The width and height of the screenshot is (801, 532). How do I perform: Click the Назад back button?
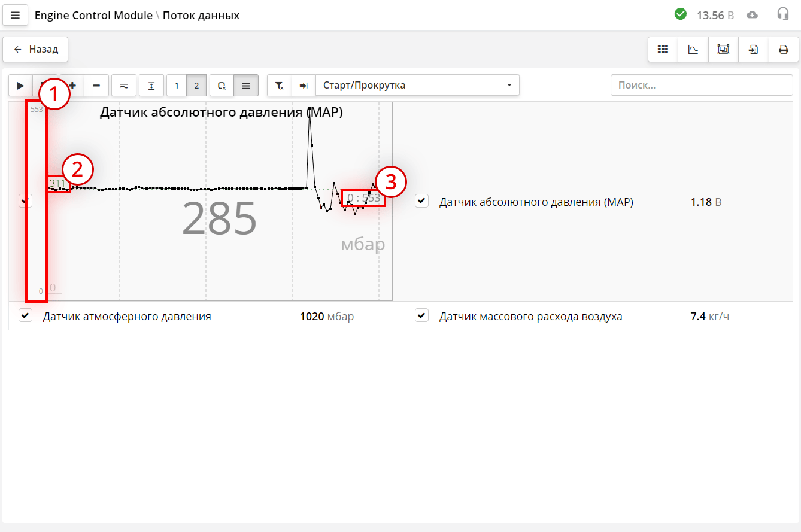pyautogui.click(x=35, y=50)
